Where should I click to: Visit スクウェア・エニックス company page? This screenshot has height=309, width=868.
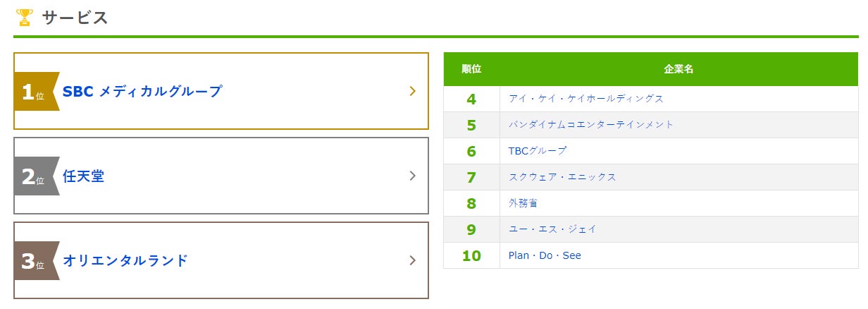pyautogui.click(x=562, y=177)
